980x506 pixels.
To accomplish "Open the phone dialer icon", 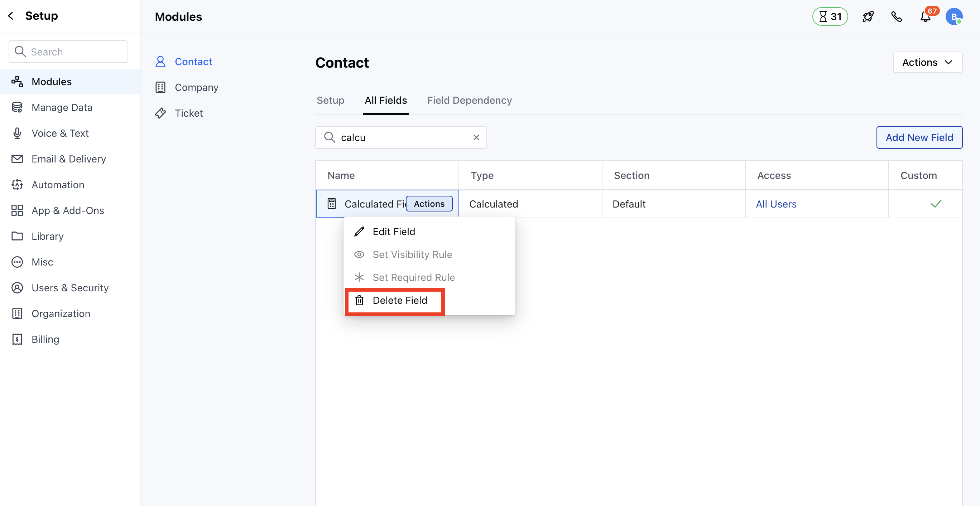I will 897,17.
